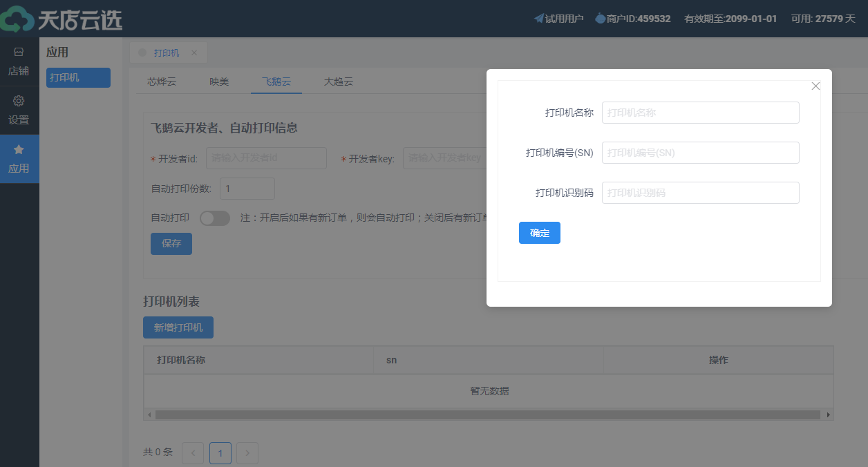The width and height of the screenshot is (868, 467).
Task: Go to next page in pagination
Action: click(247, 453)
